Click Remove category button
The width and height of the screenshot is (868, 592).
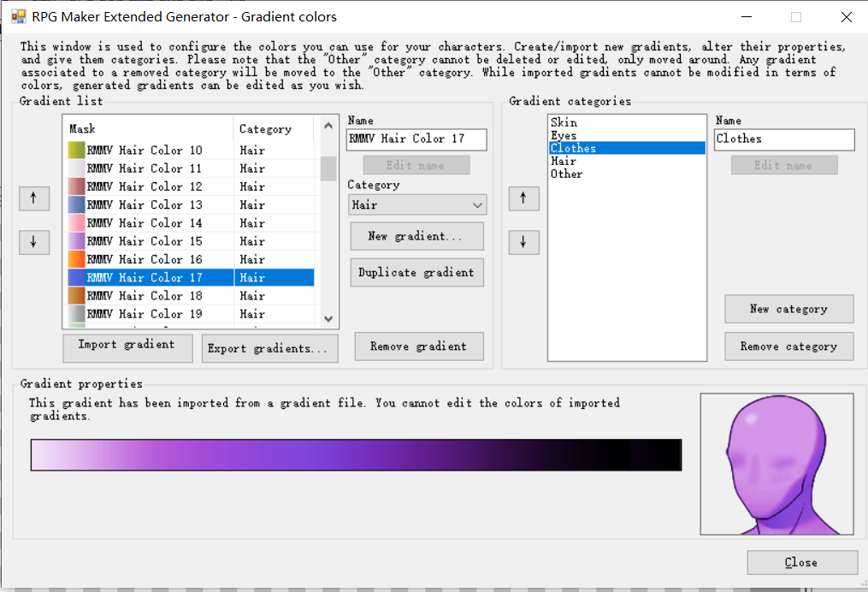788,346
